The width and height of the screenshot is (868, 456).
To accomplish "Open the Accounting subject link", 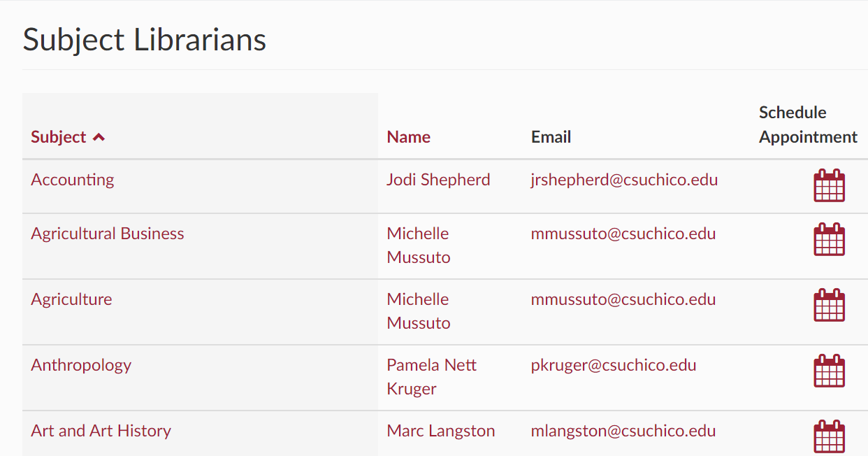I will point(73,180).
